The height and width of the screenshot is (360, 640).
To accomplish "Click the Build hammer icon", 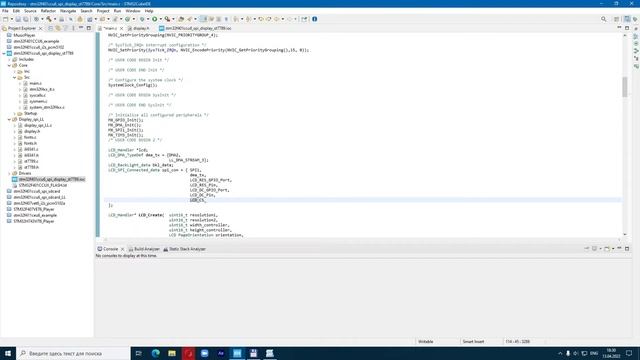I will pyautogui.click(x=49, y=19).
